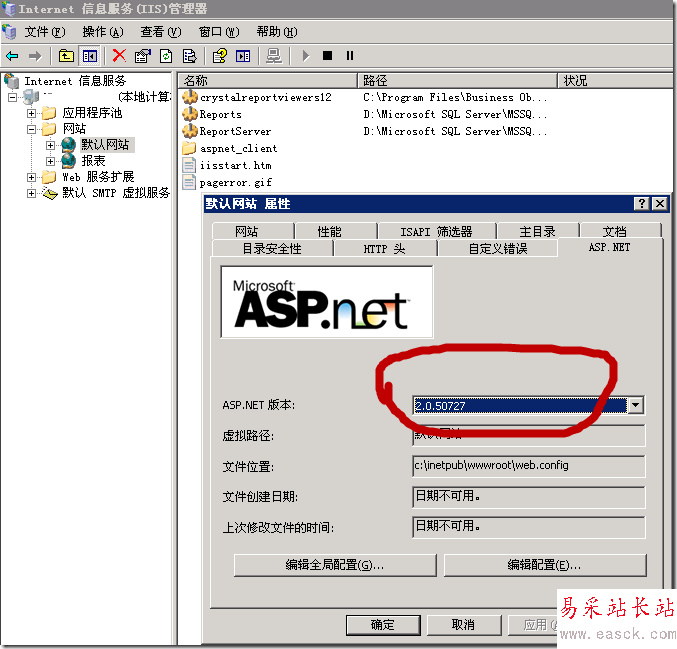Switch to the 目录安全性 tab
This screenshot has height=649, width=677.
coord(272,248)
